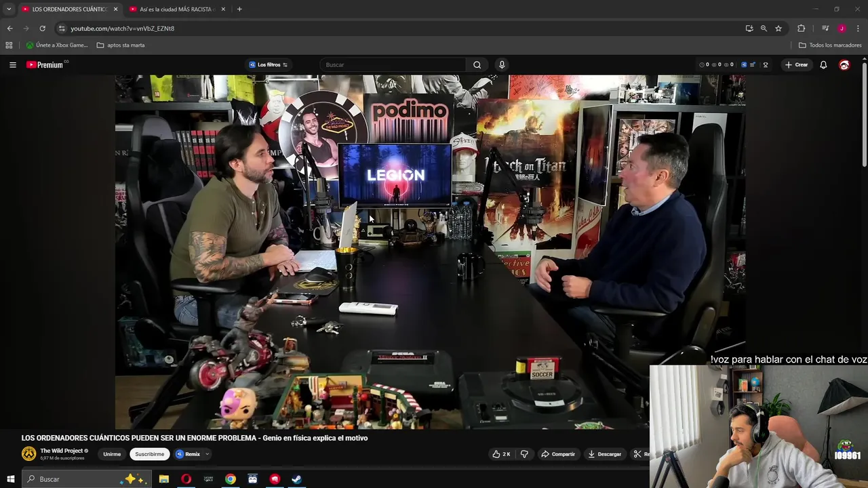Image resolution: width=868 pixels, height=488 pixels.
Task: Go back in browser history
Action: [x=9, y=28]
